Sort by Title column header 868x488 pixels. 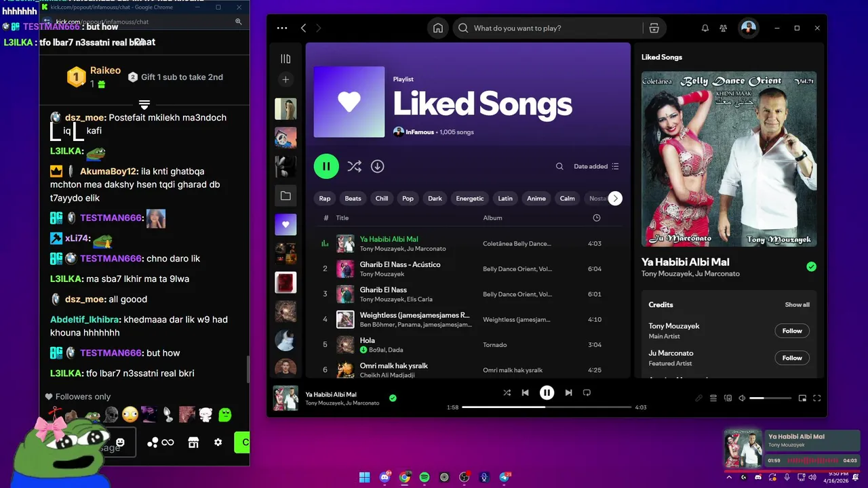tap(342, 218)
